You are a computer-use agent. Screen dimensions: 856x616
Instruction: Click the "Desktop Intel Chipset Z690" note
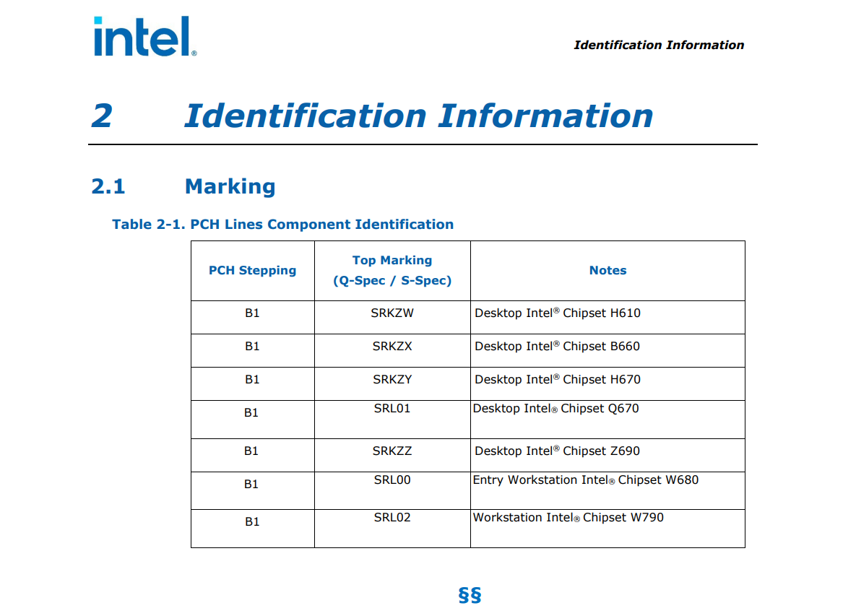(x=557, y=451)
